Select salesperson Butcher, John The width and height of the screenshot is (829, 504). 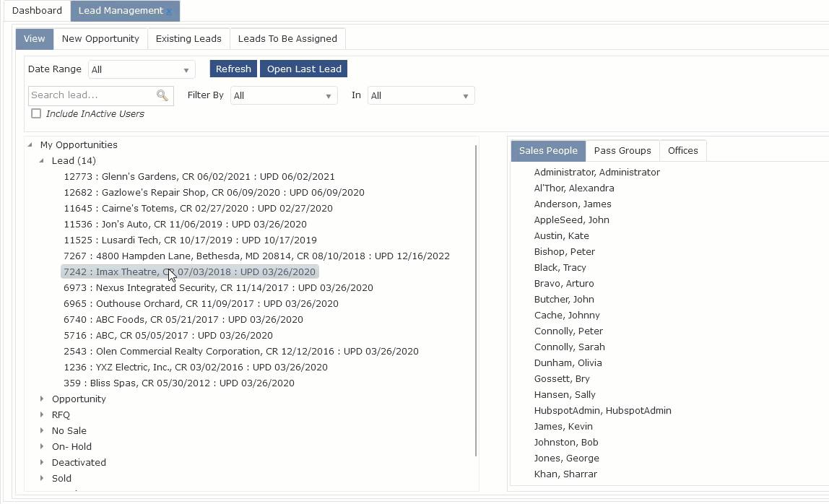click(564, 300)
